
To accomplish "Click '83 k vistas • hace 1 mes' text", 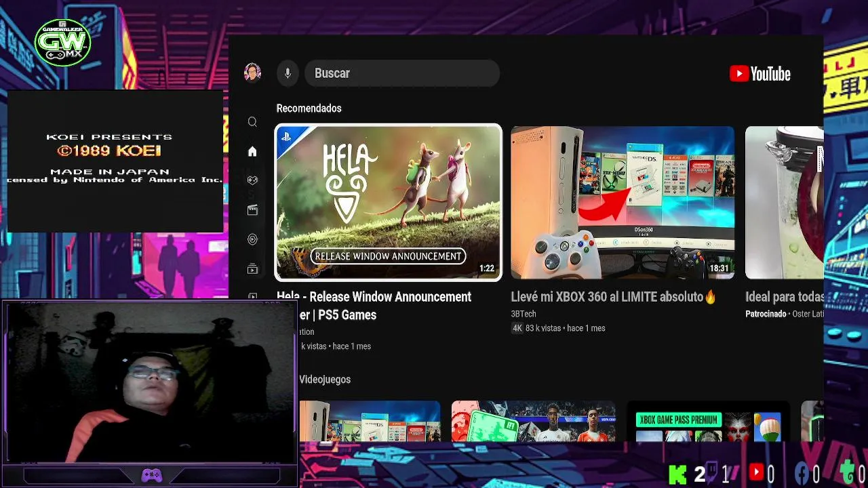I will [x=566, y=328].
